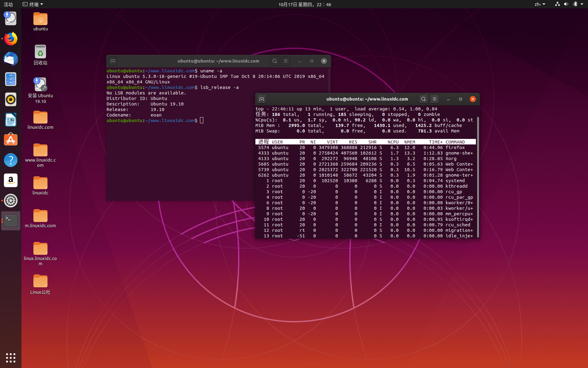The image size is (588, 368).
Task: Open zh input source dropdown
Action: (x=540, y=4)
